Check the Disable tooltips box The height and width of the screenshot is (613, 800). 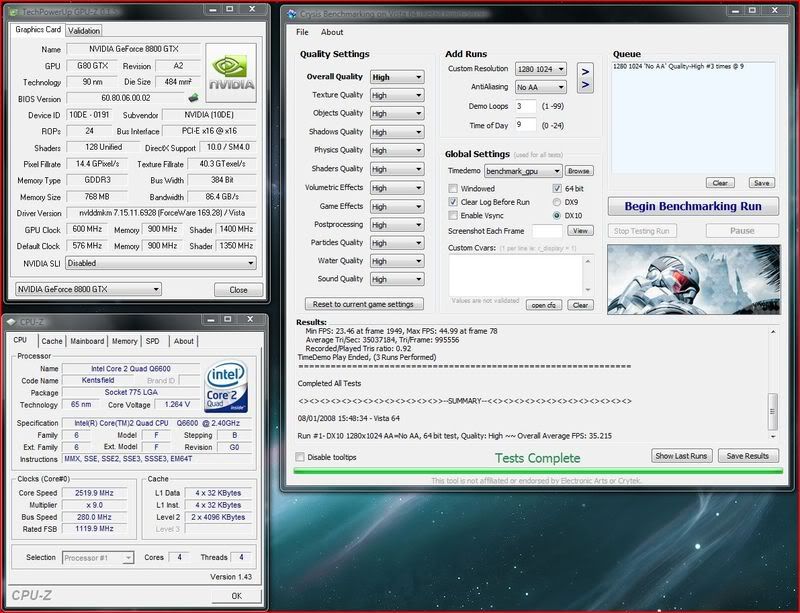coord(300,457)
